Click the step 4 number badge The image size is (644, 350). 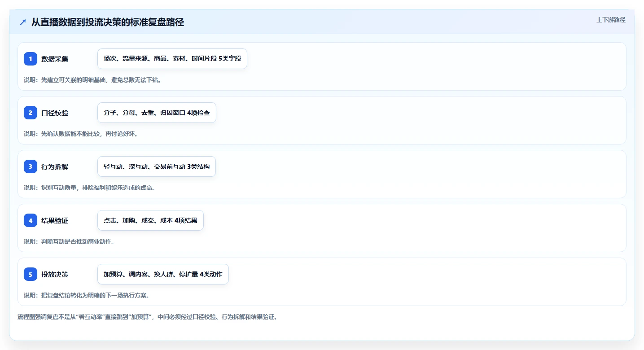pos(31,220)
